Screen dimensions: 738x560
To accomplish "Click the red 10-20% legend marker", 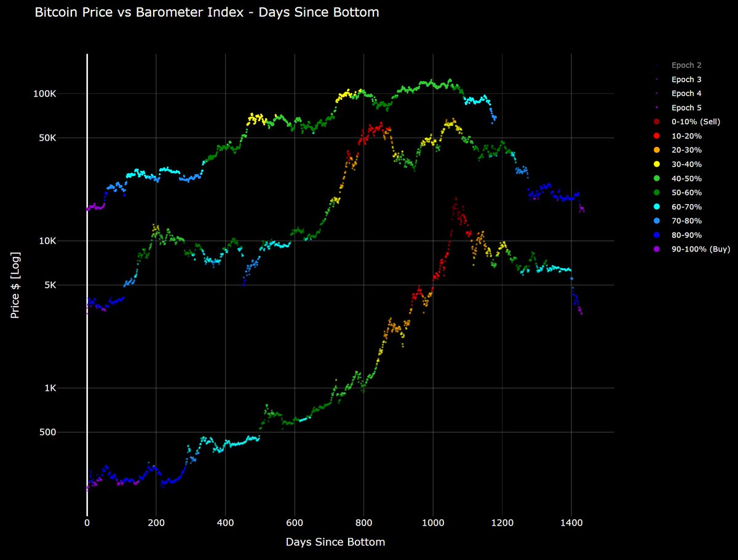I will pos(657,136).
